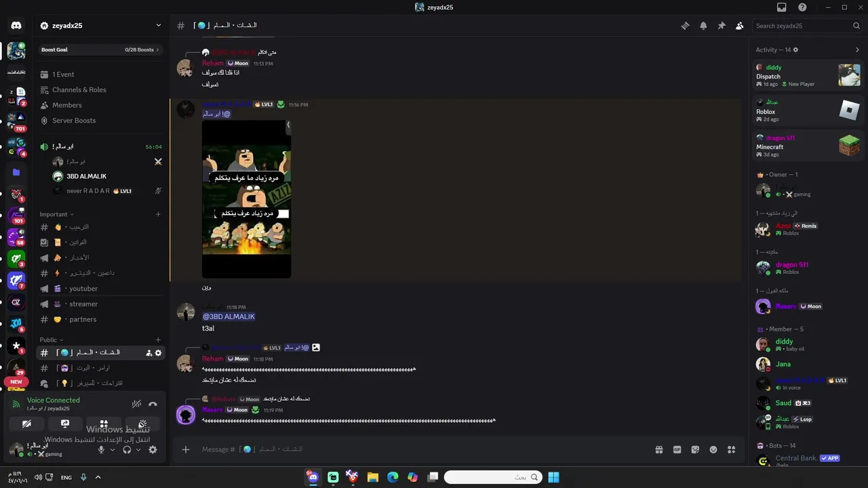Open Microsoft Edge from taskbar

(x=393, y=477)
